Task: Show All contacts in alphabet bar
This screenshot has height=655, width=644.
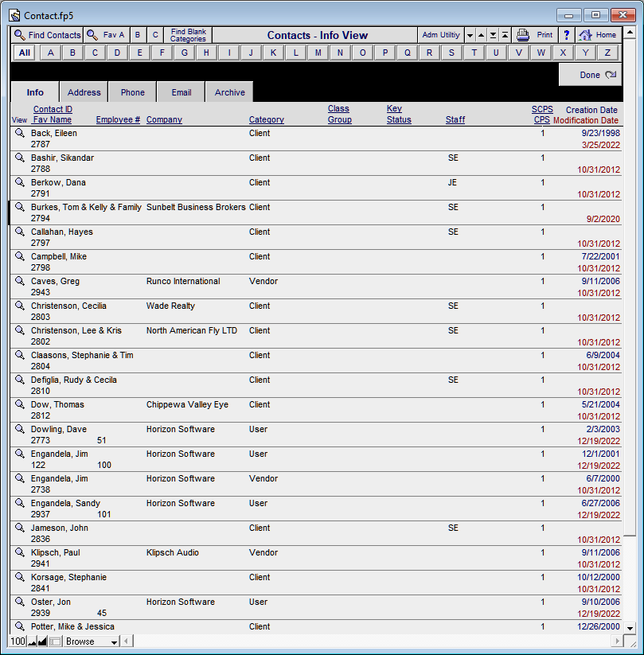Action: (x=25, y=53)
